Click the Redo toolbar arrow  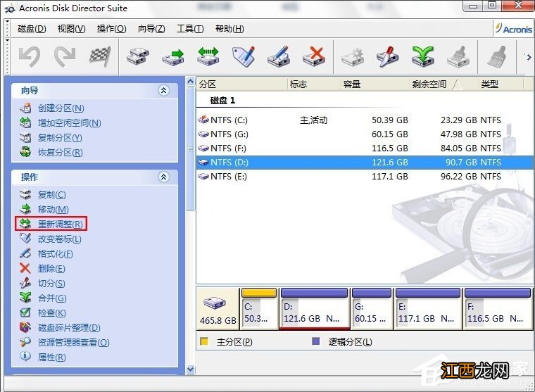tap(65, 56)
